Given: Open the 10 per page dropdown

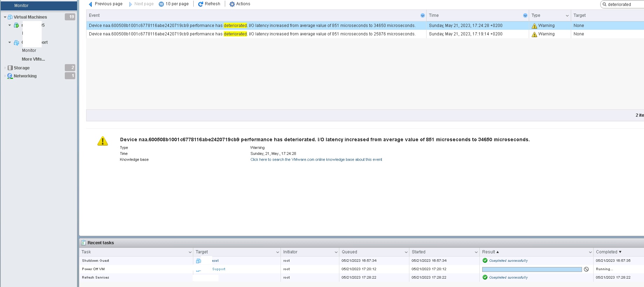Looking at the screenshot, I should coord(174,4).
